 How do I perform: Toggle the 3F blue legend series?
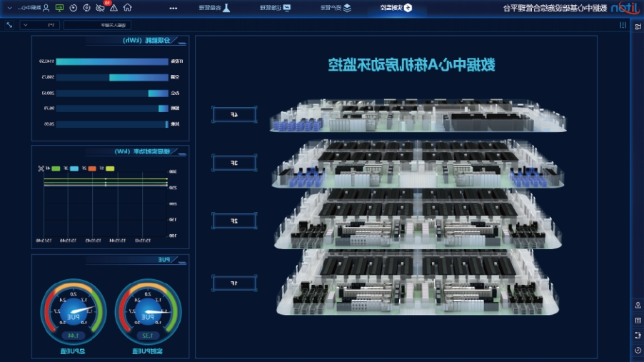73,169
